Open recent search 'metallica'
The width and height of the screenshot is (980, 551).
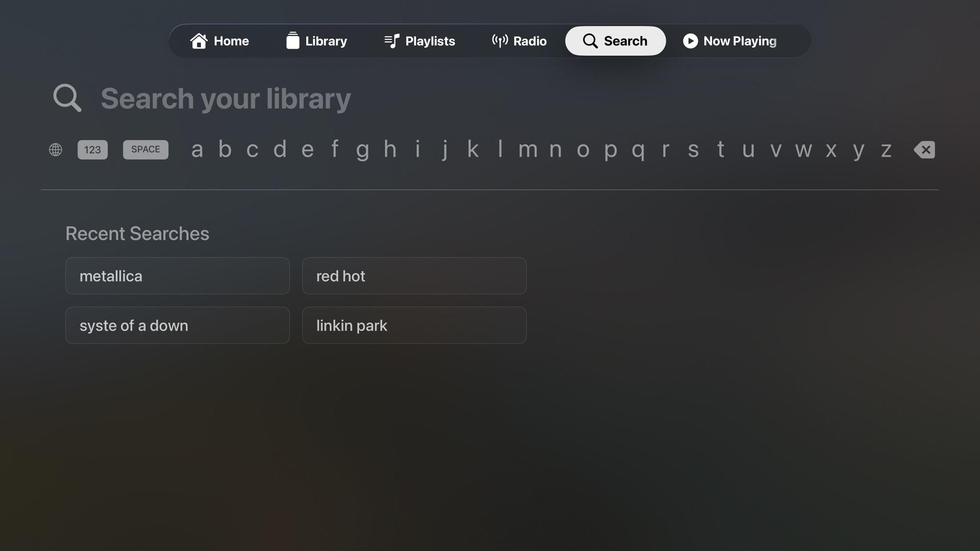click(177, 275)
